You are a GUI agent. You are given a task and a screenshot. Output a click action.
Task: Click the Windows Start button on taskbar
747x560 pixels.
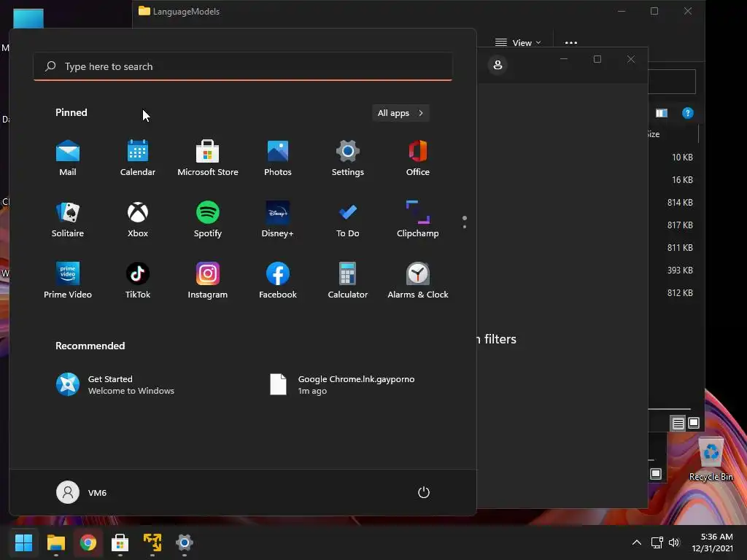24,542
